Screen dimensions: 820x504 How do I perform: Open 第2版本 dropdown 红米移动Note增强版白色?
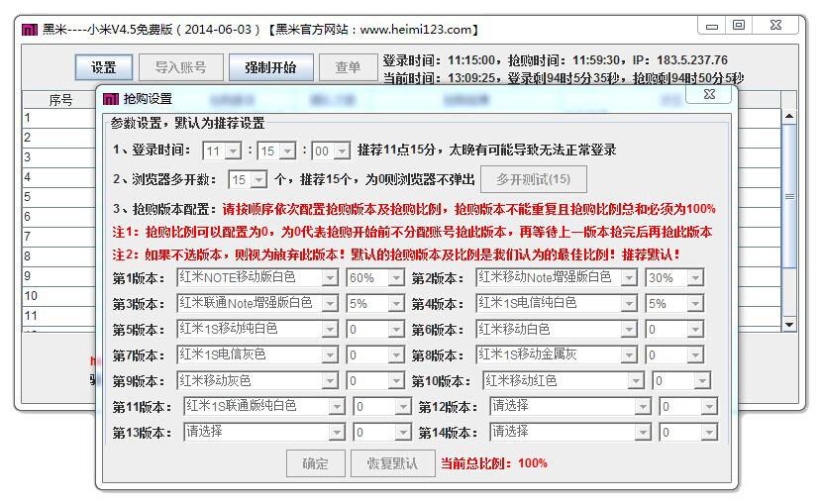(x=557, y=277)
